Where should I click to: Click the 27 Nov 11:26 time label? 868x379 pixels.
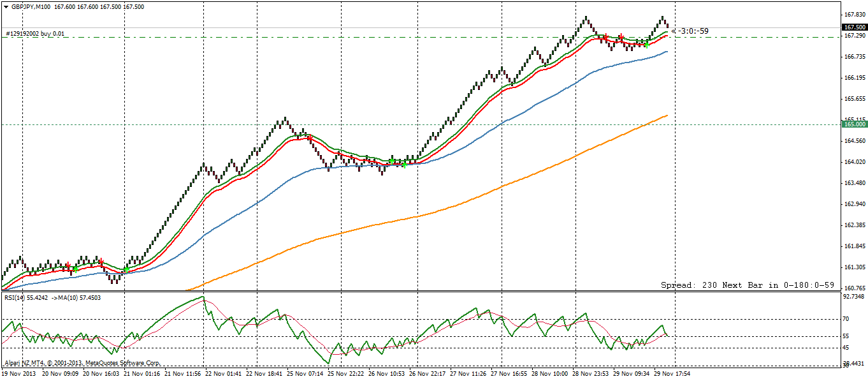coord(470,373)
